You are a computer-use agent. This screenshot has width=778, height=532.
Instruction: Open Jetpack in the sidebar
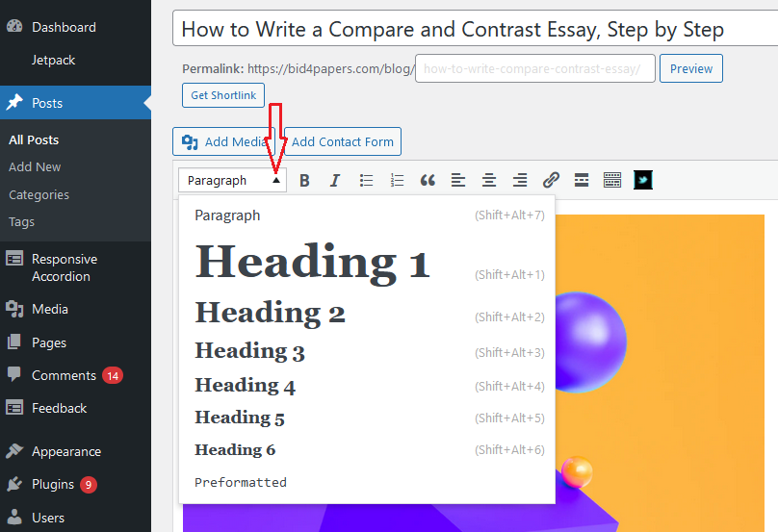click(54, 60)
